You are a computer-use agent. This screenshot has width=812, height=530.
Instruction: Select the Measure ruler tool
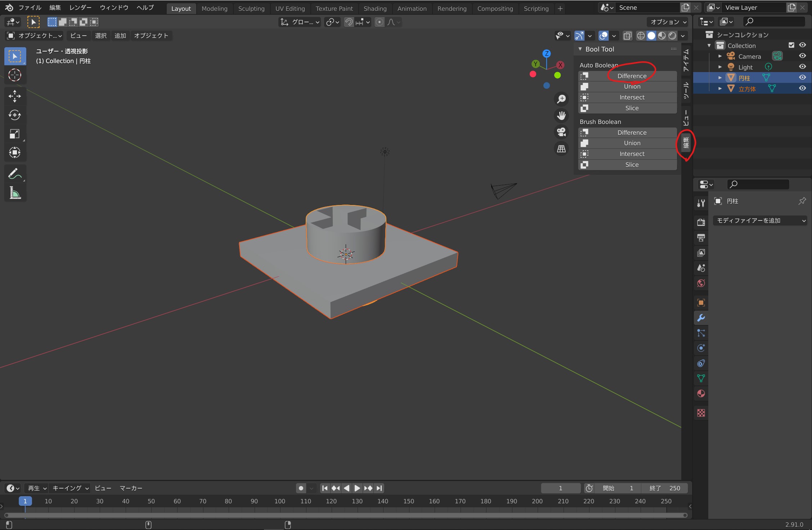pyautogui.click(x=15, y=193)
